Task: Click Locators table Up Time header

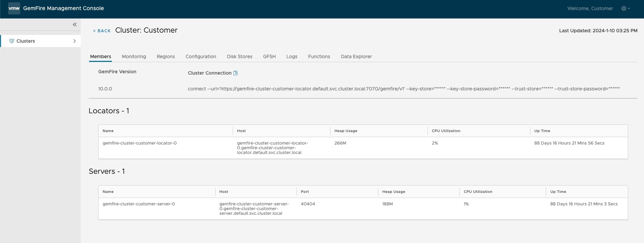Action: coord(542,131)
